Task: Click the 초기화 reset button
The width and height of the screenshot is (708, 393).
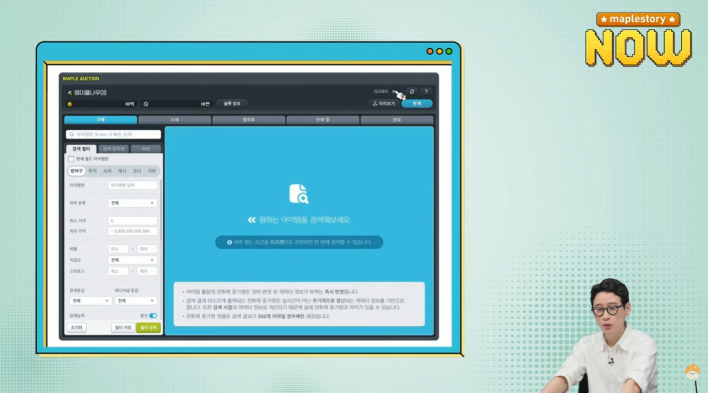Action: 77,328
